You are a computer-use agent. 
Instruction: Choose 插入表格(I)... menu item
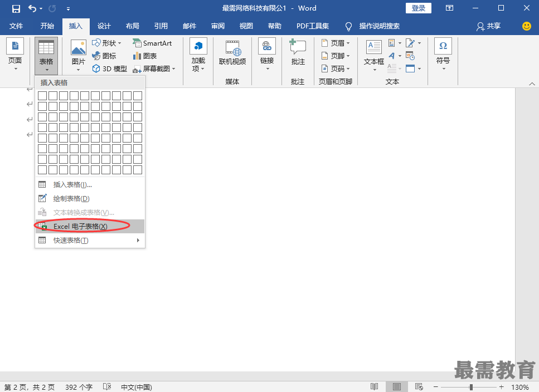(x=90, y=185)
